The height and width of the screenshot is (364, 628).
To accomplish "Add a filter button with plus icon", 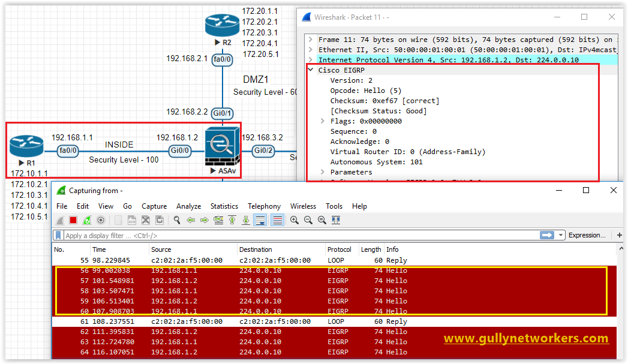I will pos(620,235).
